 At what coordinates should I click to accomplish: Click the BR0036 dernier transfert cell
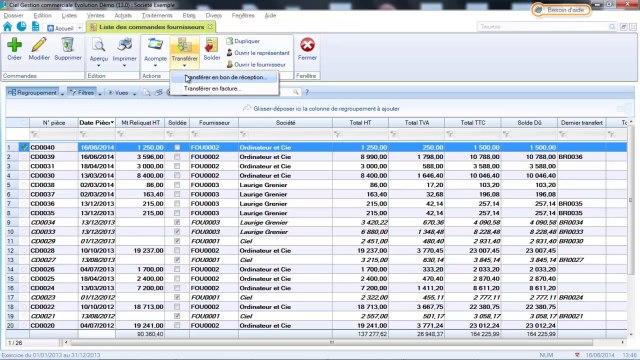click(582, 157)
